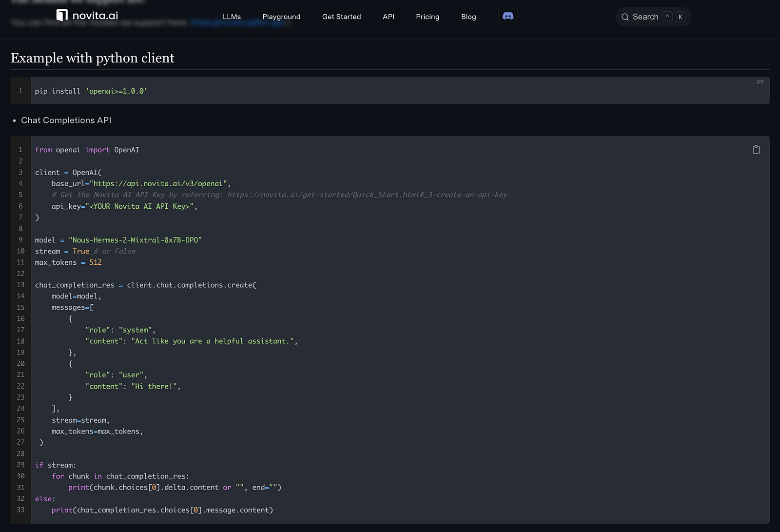This screenshot has height=532, width=780.
Task: Click the Quick_Start URL in the code comment
Action: (x=367, y=195)
